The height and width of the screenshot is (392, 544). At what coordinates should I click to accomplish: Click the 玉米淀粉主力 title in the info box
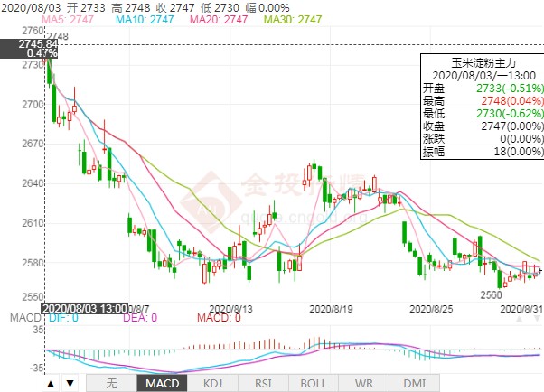[483, 63]
